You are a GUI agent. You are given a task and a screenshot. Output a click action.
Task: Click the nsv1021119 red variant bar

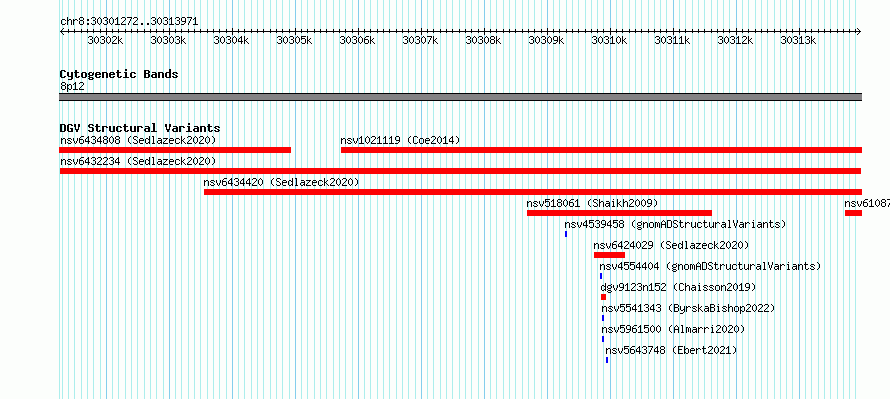pyautogui.click(x=601, y=150)
